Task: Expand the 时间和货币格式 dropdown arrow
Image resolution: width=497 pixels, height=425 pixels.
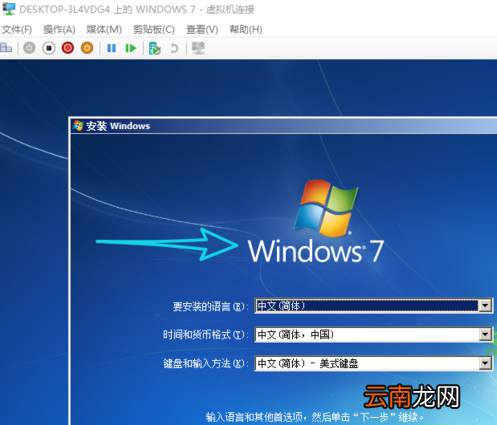Action: tap(485, 334)
